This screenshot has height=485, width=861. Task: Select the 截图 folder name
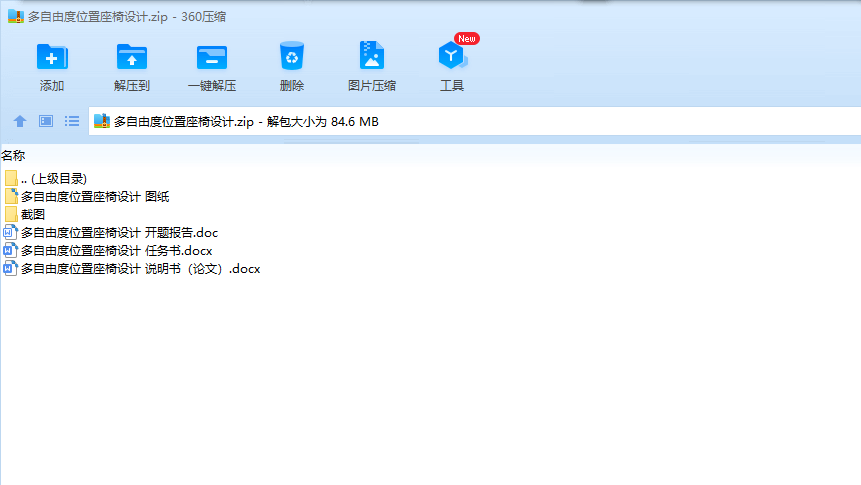pyautogui.click(x=33, y=215)
